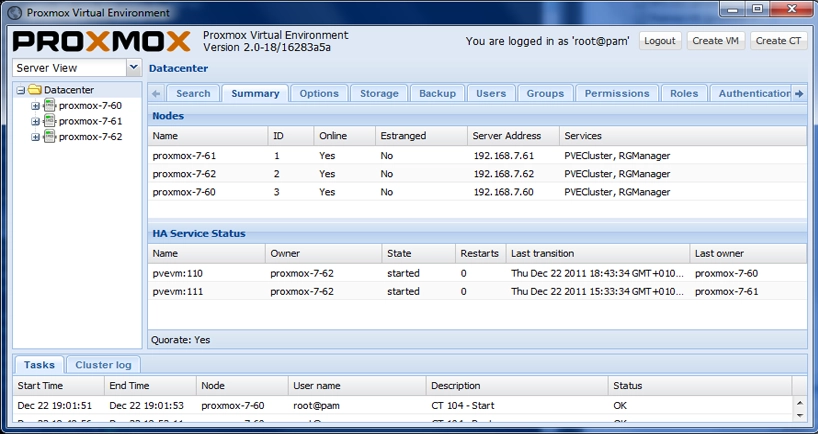The height and width of the screenshot is (434, 818).
Task: Click the Start Time column header
Action: coord(58,386)
